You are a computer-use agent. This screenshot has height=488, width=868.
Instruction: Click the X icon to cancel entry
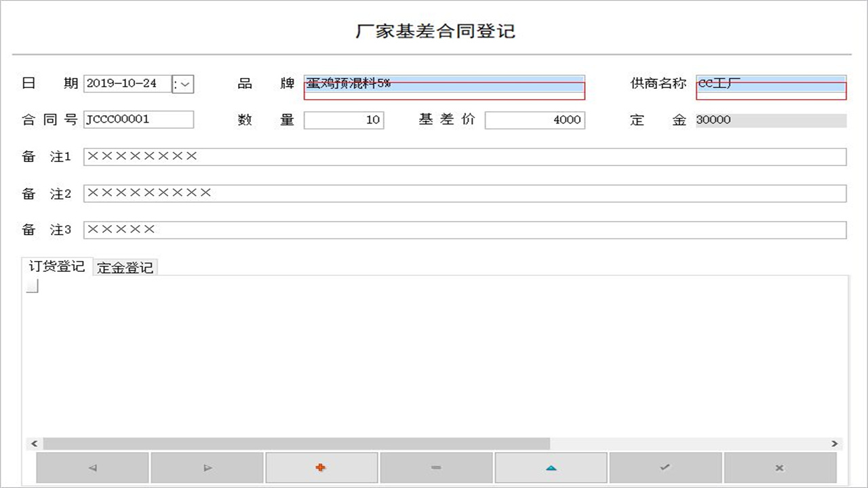(x=780, y=467)
